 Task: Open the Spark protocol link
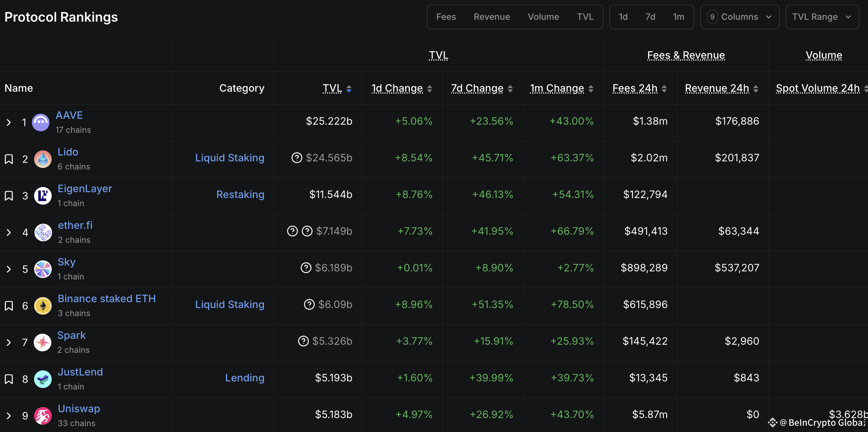pyautogui.click(x=71, y=336)
